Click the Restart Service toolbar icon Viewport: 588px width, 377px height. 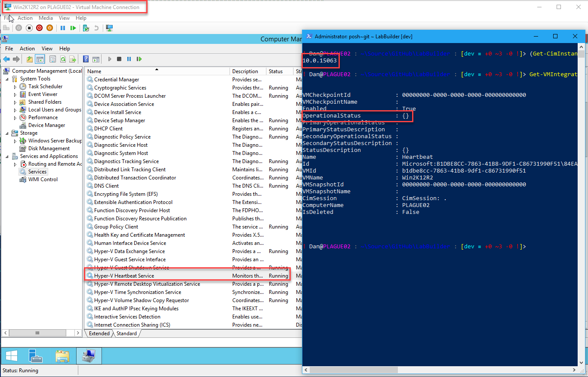coord(139,59)
